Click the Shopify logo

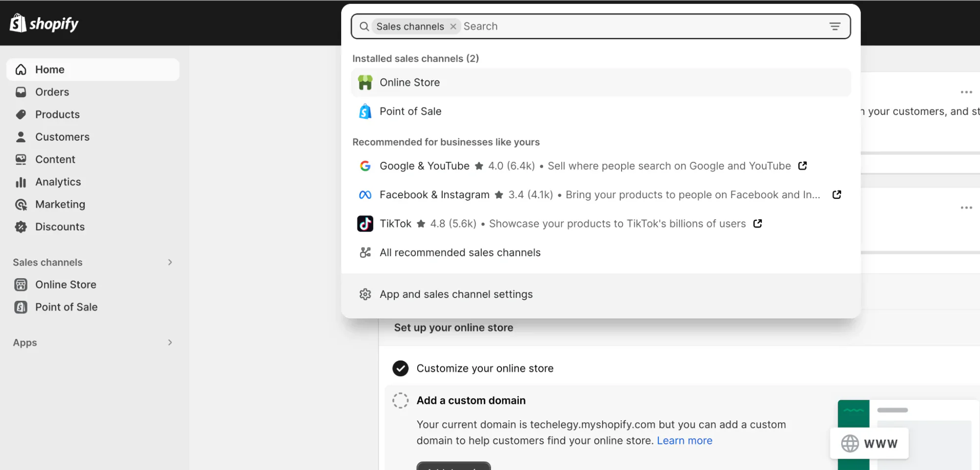pyautogui.click(x=44, y=23)
